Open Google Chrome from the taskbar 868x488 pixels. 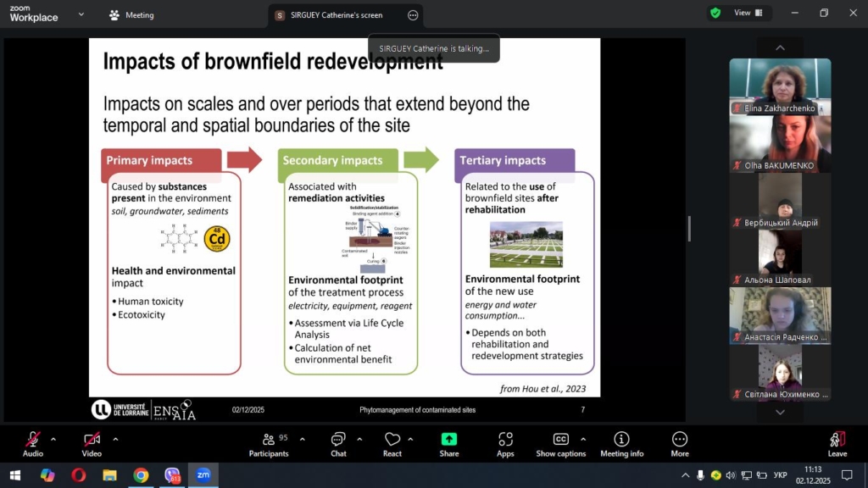pos(141,475)
